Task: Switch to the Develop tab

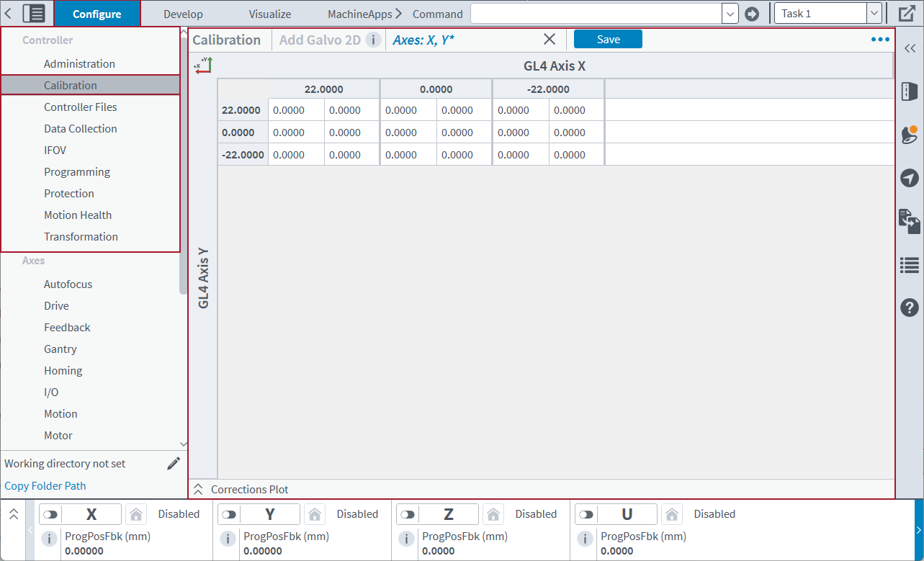Action: (183, 14)
